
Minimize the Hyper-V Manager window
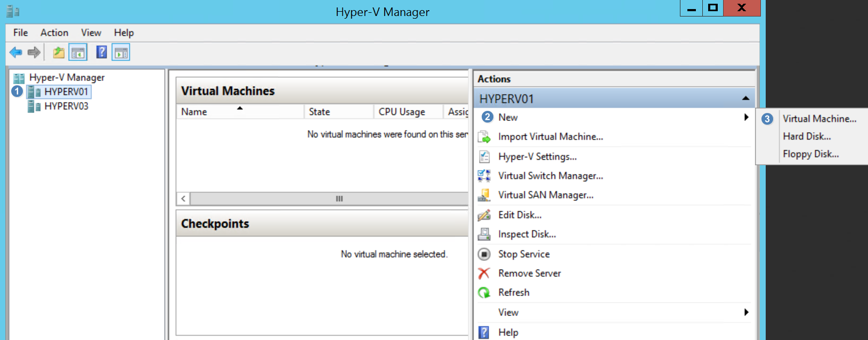pos(691,8)
